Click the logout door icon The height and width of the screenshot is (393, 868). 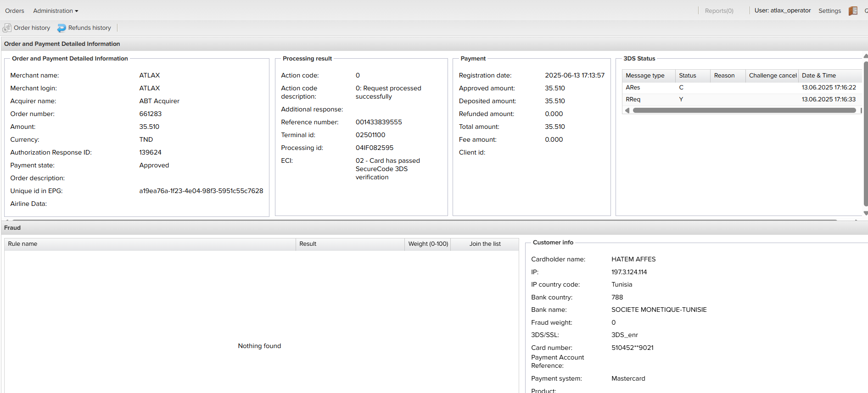pos(853,11)
